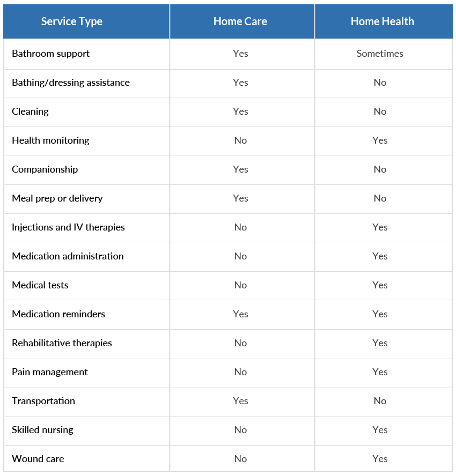The width and height of the screenshot is (456, 476).
Task: Select the Skilled nursing row label
Action: tap(43, 430)
